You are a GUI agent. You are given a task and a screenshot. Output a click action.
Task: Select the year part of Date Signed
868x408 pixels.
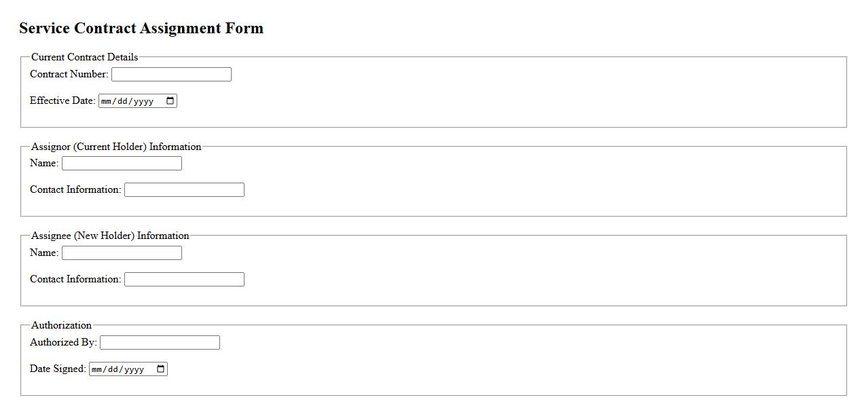[133, 370]
